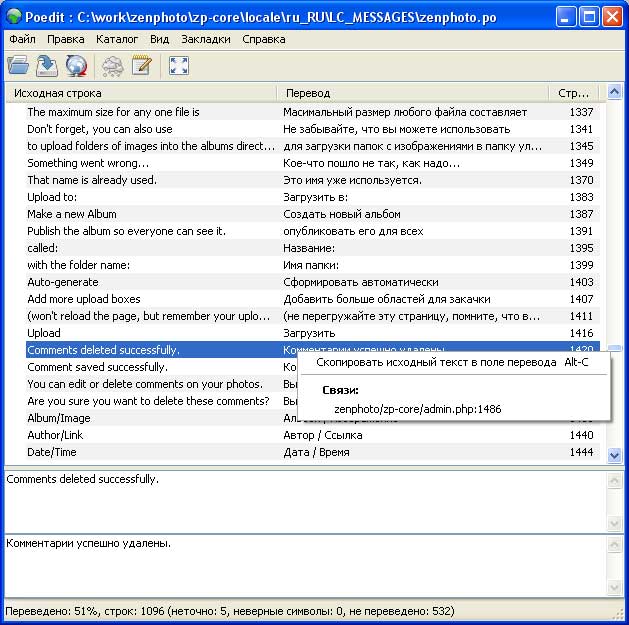Click the translation box scroll down arrow
The height and width of the screenshot is (625, 629).
(x=614, y=588)
